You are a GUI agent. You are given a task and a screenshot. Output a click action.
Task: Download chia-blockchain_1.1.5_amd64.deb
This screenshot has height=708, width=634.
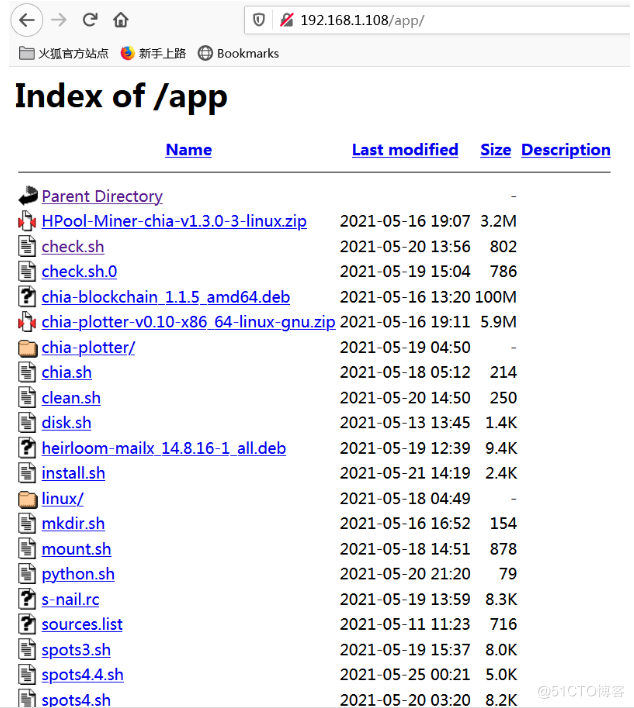click(x=166, y=297)
